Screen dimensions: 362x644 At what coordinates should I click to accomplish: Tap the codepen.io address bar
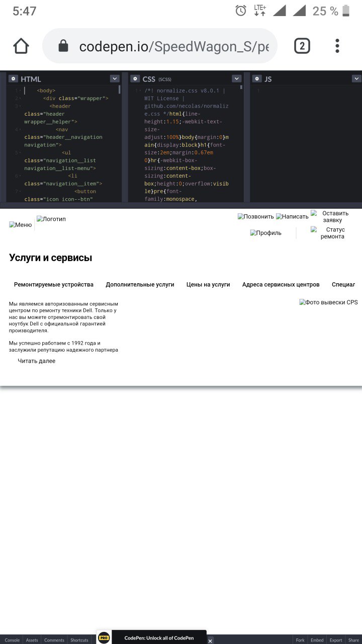[x=160, y=46]
